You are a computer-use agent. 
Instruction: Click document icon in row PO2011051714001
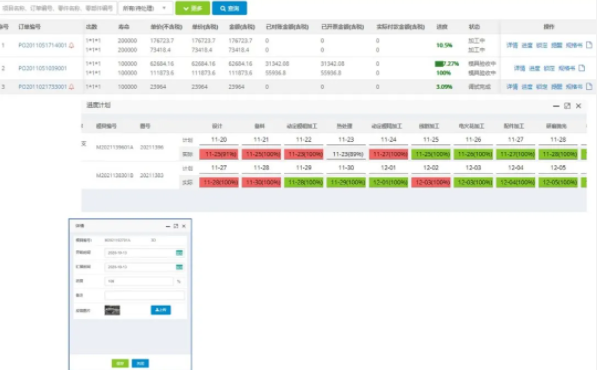pyautogui.click(x=589, y=45)
